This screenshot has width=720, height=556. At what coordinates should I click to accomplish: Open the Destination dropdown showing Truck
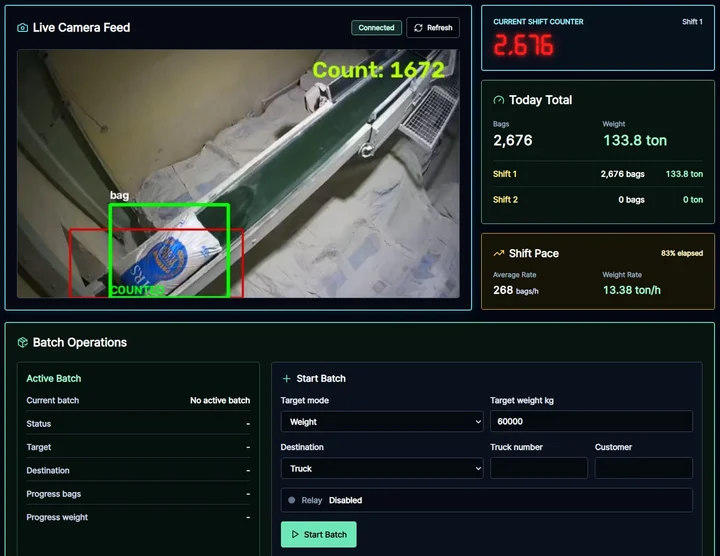click(382, 468)
